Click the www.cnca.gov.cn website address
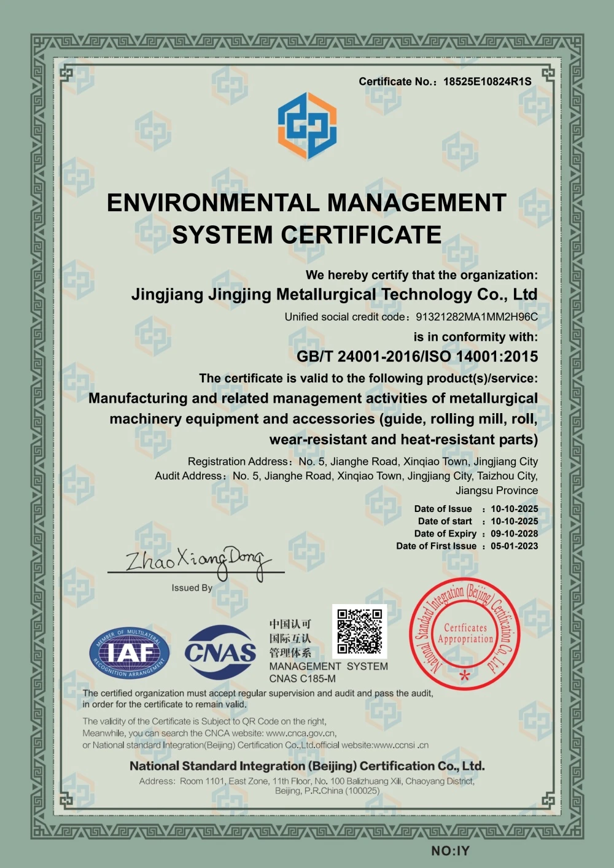Viewport: 614px width, 868px height. (x=301, y=734)
